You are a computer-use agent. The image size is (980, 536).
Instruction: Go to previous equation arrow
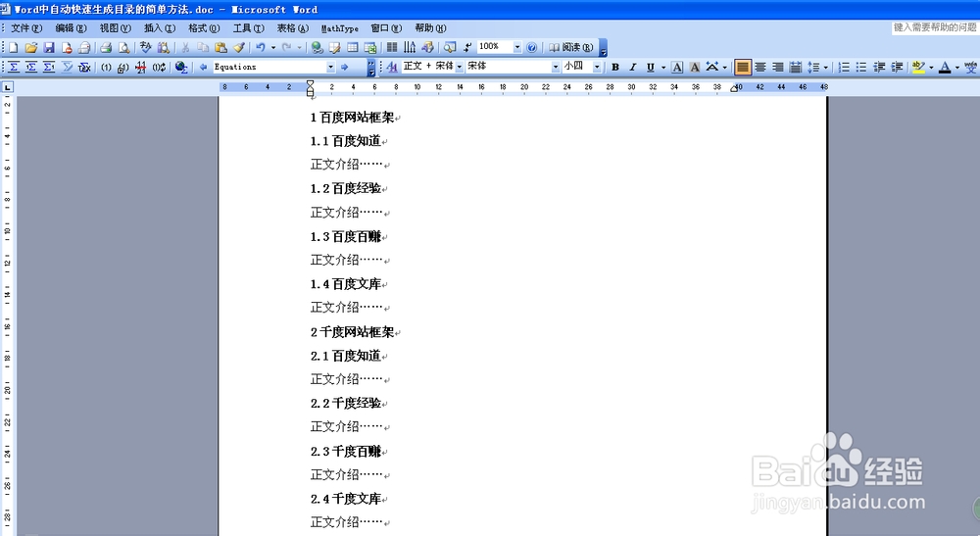click(203, 67)
